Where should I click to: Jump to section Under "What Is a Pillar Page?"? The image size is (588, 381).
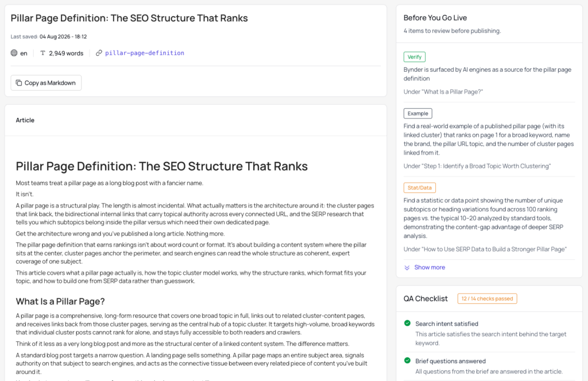[x=443, y=92]
